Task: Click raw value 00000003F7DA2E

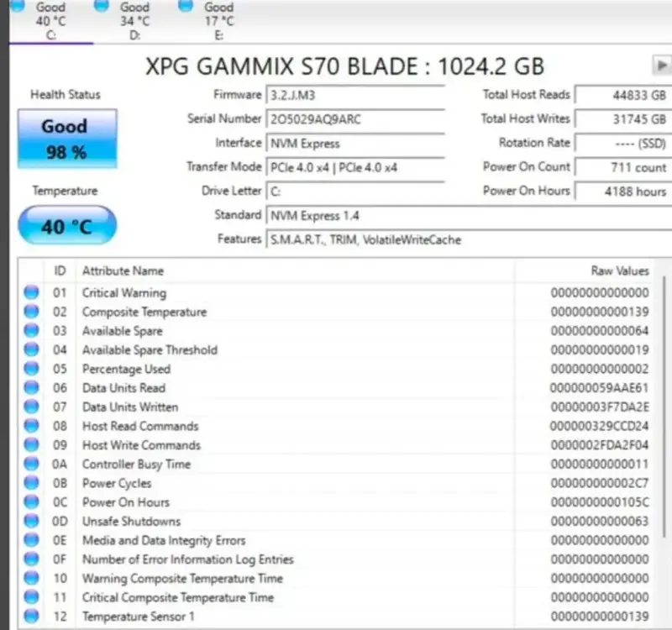Action: tap(600, 407)
